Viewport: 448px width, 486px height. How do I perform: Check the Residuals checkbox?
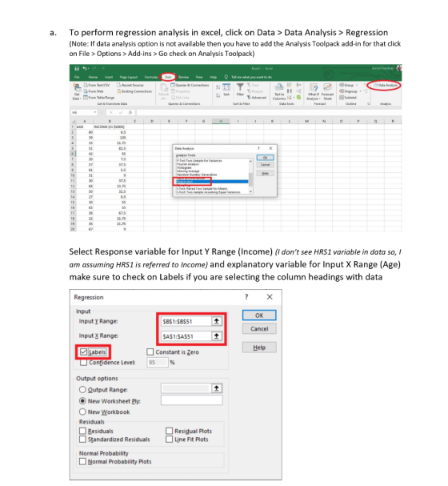tap(82, 431)
